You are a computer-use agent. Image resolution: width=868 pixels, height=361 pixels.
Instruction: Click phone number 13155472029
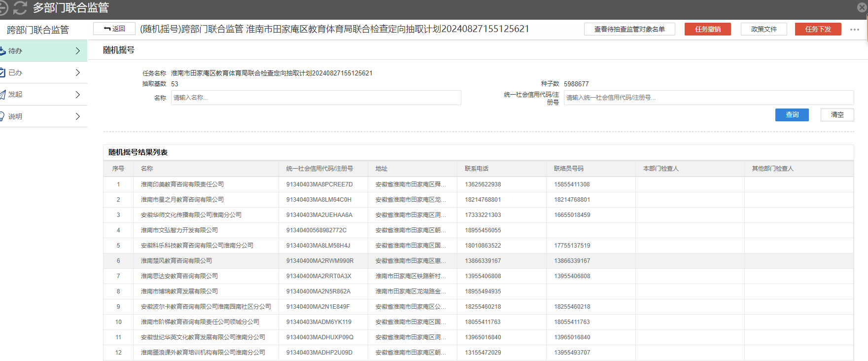[x=483, y=353]
